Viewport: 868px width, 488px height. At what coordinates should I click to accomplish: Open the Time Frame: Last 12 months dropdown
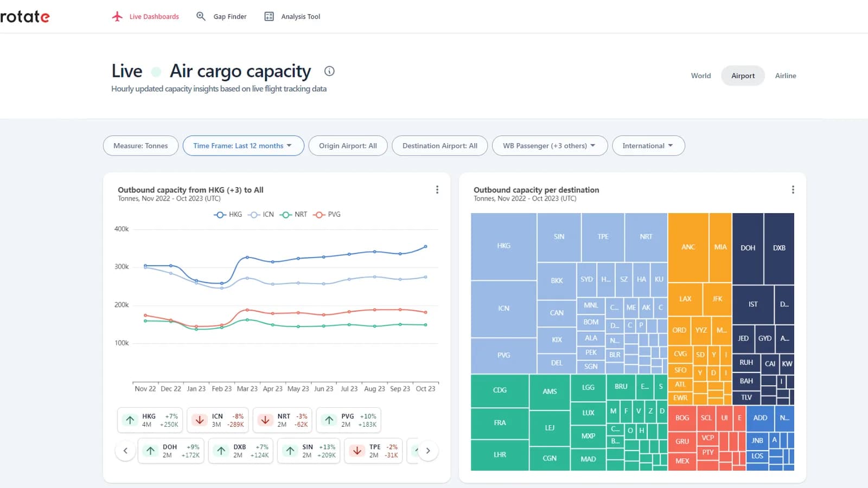243,146
